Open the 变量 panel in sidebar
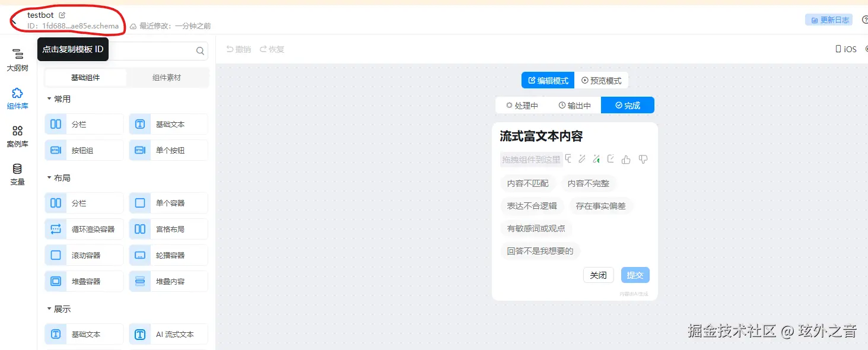868x350 pixels. 17,174
